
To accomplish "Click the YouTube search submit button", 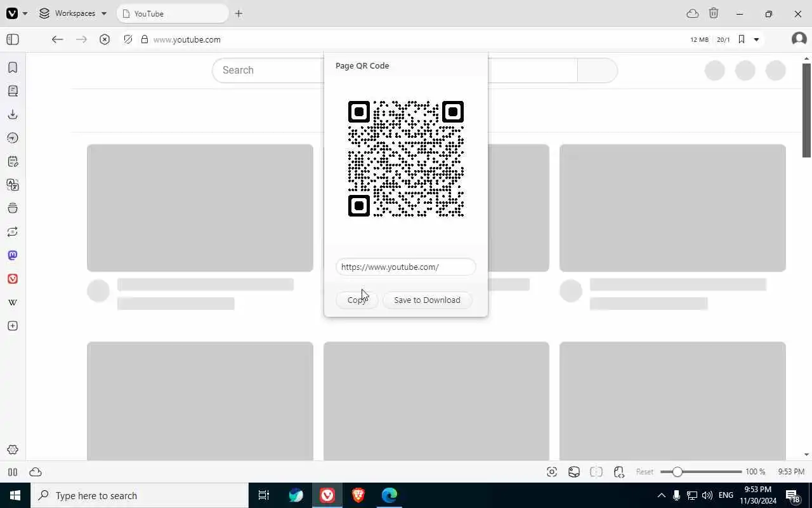I will click(597, 70).
